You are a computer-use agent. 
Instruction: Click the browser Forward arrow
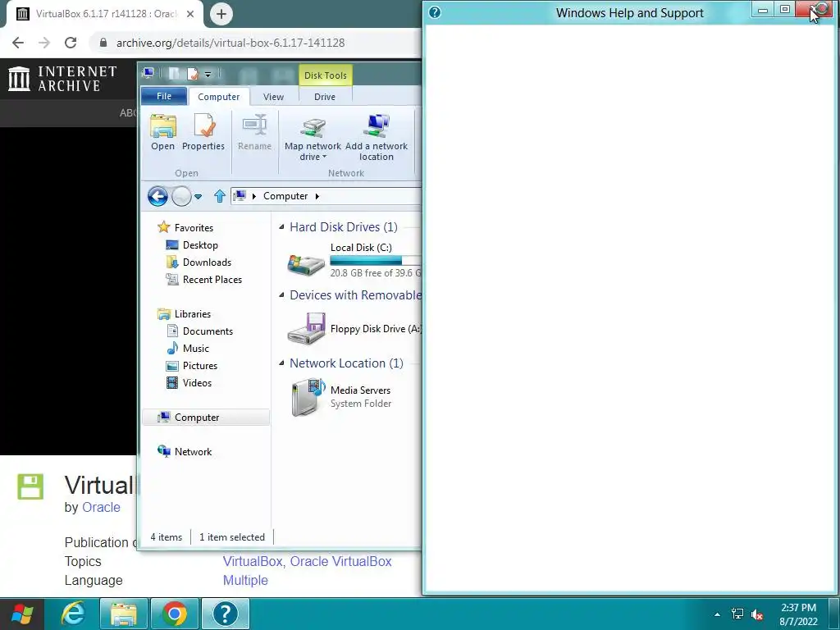pyautogui.click(x=44, y=43)
